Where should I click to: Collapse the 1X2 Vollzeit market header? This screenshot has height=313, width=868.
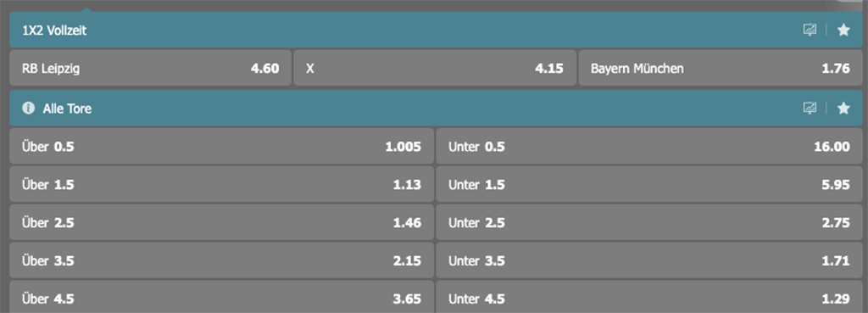point(437,30)
